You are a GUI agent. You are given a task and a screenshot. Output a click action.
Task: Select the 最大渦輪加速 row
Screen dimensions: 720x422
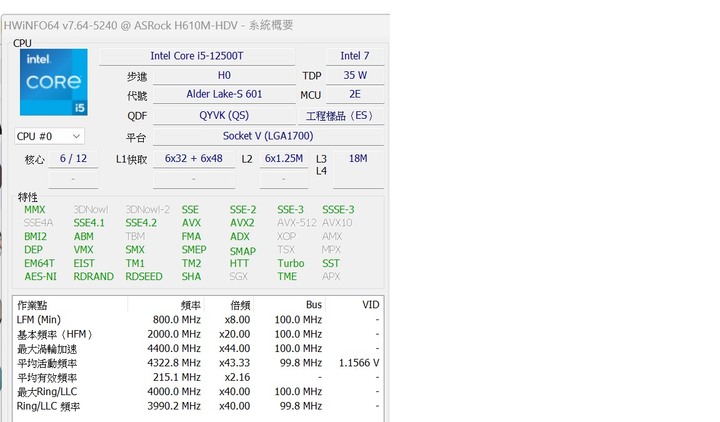(198, 349)
